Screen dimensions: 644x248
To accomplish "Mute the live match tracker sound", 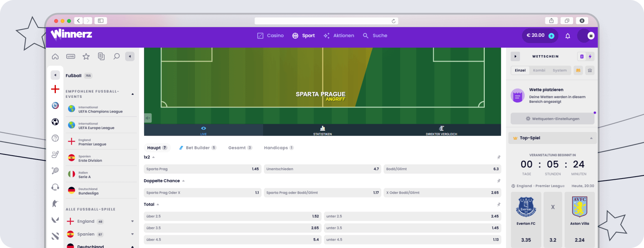I will 148,118.
